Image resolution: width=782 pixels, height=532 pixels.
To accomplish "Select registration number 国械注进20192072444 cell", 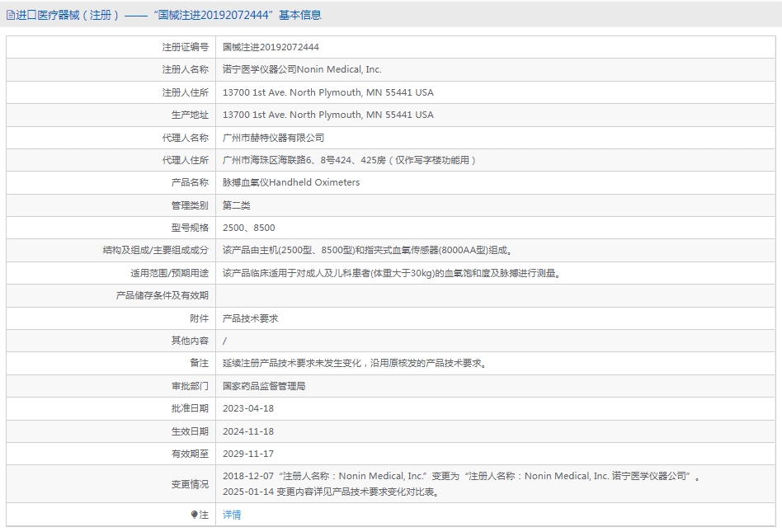I will pos(271,47).
